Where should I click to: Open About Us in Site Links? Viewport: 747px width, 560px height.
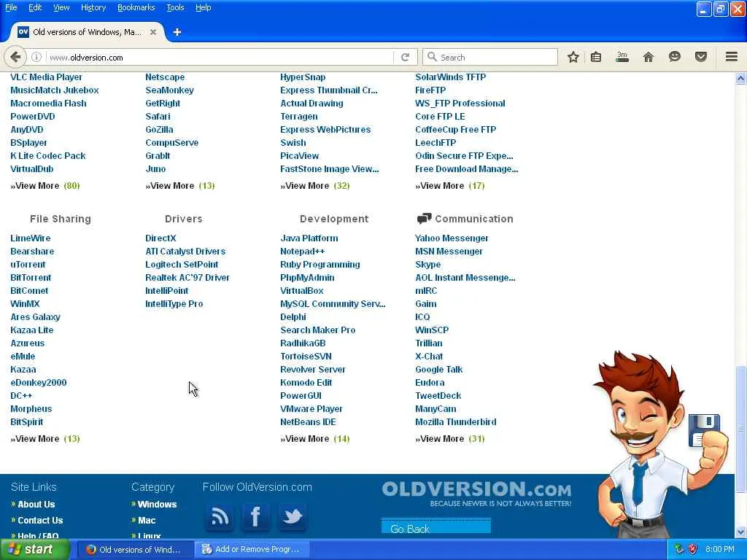pos(36,505)
